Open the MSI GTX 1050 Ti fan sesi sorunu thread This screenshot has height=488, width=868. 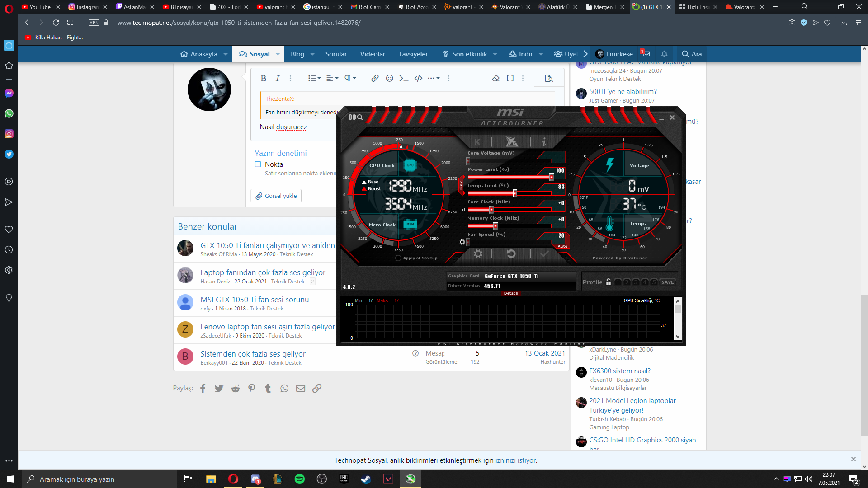(x=255, y=300)
